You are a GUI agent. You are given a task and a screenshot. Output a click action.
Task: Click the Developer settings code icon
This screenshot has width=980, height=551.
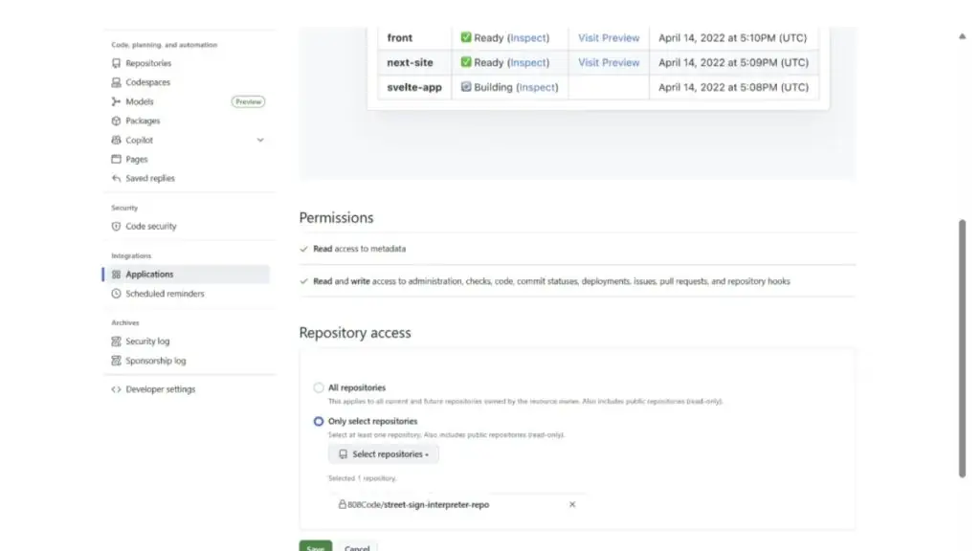click(x=116, y=389)
